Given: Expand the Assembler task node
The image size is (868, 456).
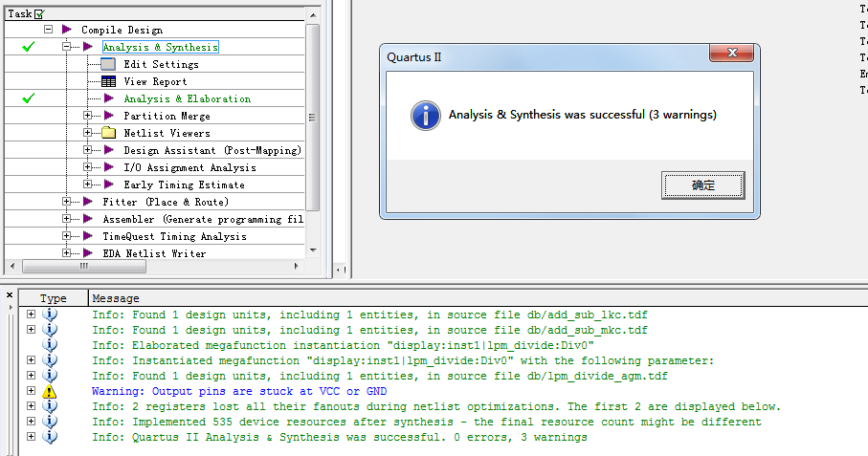Looking at the screenshot, I should click(66, 218).
